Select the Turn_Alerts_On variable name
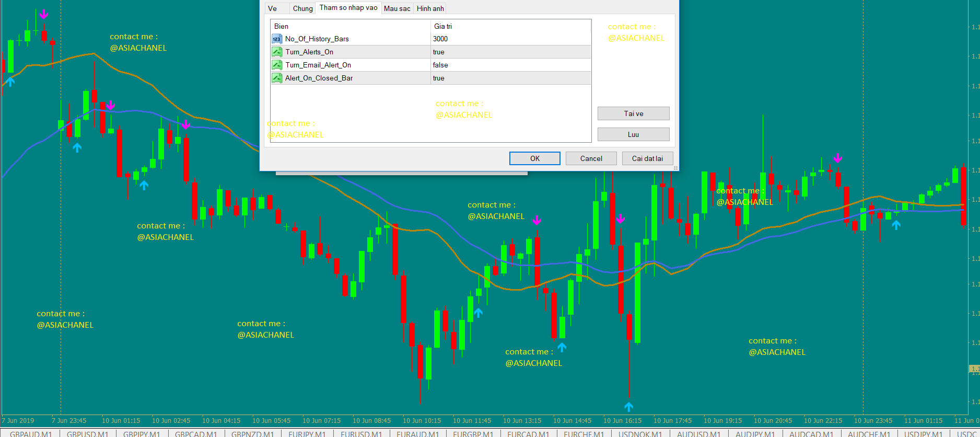 click(309, 52)
